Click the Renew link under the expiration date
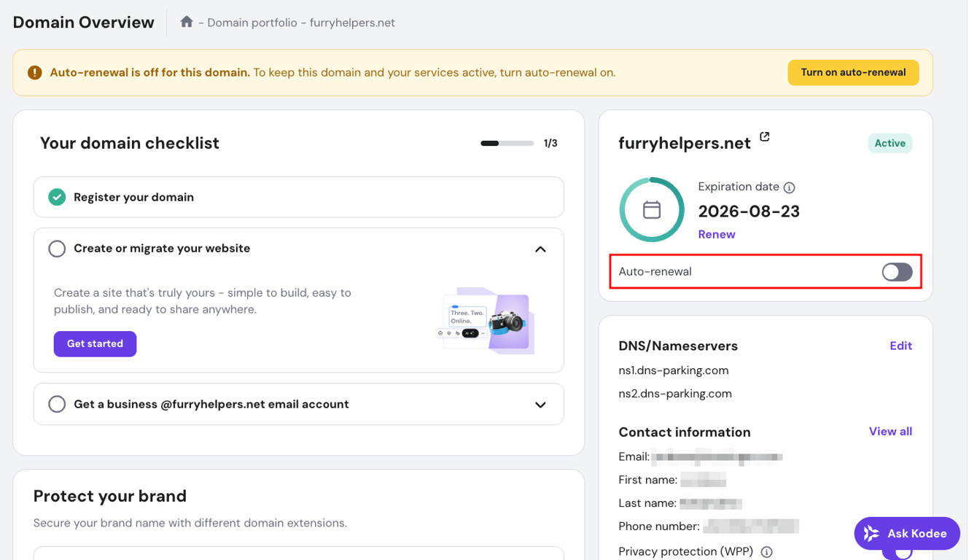The width and height of the screenshot is (969, 560). pyautogui.click(x=717, y=234)
